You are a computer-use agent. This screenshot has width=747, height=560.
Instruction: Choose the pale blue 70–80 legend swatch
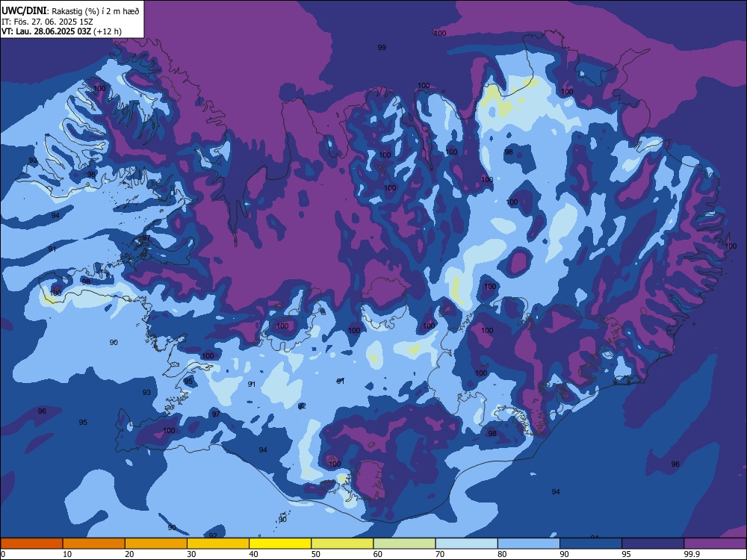pyautogui.click(x=466, y=544)
